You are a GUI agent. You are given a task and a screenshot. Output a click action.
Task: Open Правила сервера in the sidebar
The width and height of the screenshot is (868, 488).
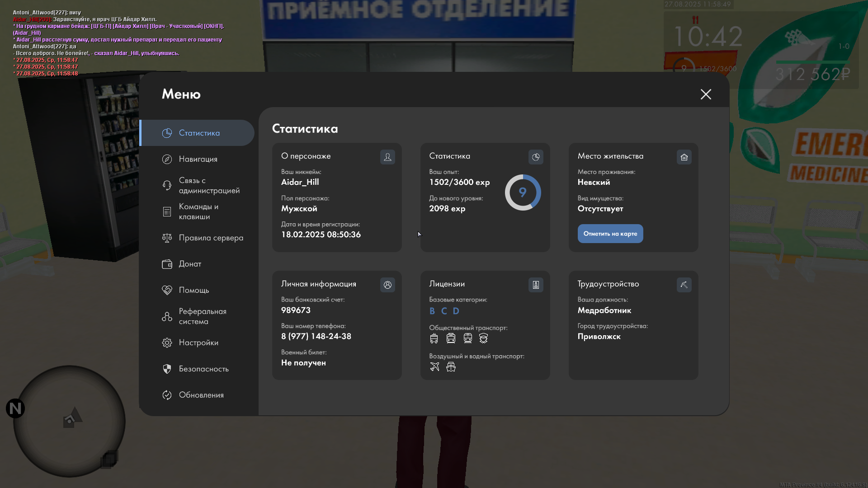(x=211, y=238)
